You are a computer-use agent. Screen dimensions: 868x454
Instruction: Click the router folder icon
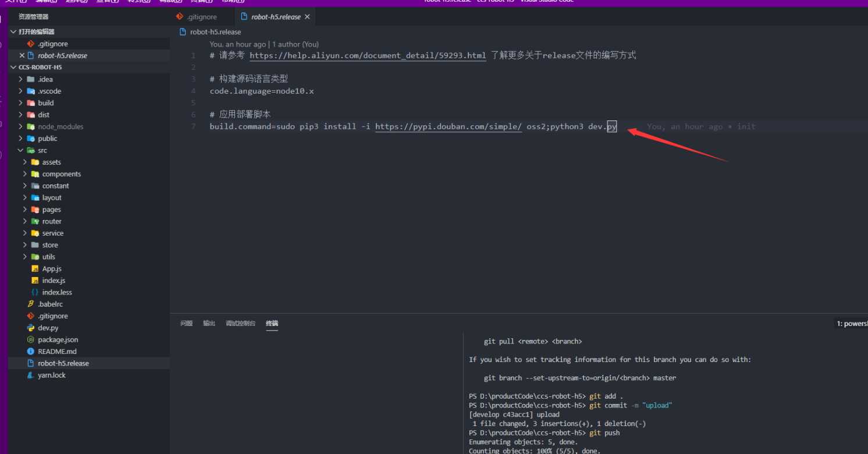[x=35, y=221]
